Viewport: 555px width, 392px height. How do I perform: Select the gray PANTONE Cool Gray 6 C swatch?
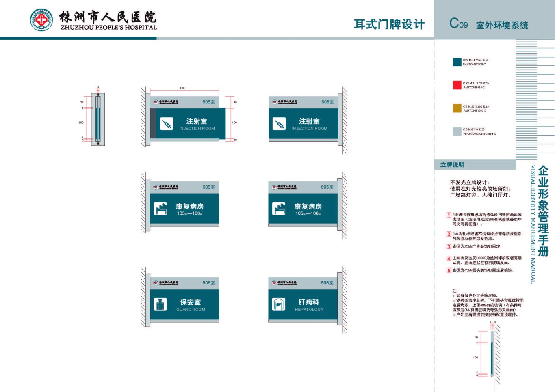click(457, 131)
